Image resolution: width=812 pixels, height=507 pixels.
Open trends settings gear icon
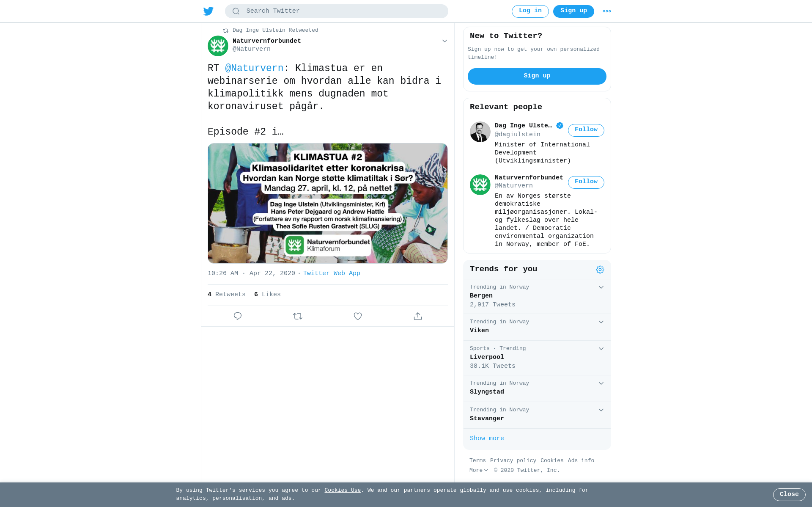pyautogui.click(x=600, y=270)
